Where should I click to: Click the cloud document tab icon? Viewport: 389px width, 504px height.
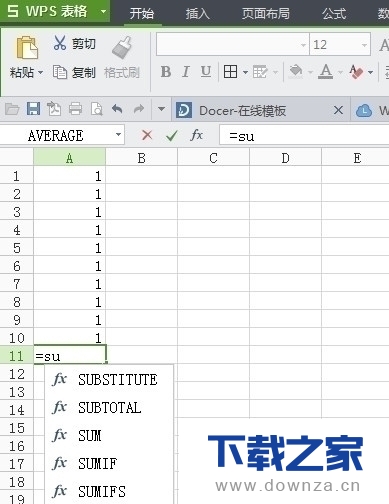tap(364, 110)
